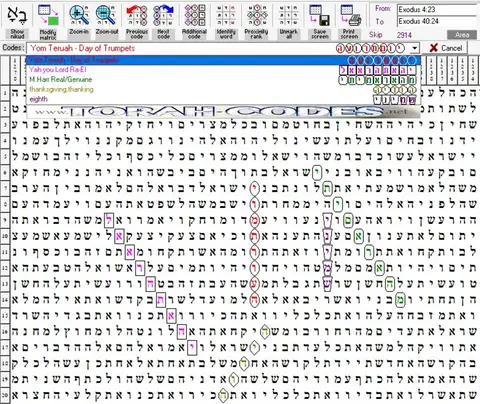The image size is (480, 404).
Task: Click row number 1 header
Action: coord(5,93)
